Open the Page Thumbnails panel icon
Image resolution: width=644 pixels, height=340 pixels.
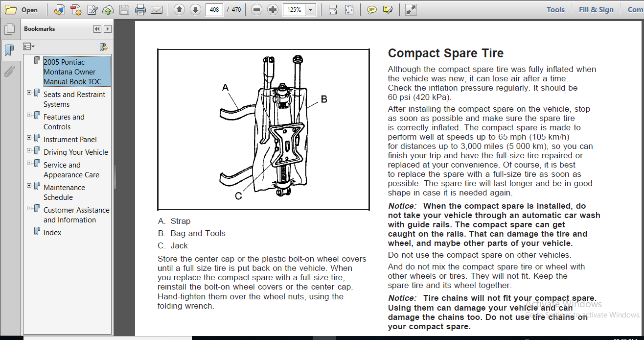(9, 29)
